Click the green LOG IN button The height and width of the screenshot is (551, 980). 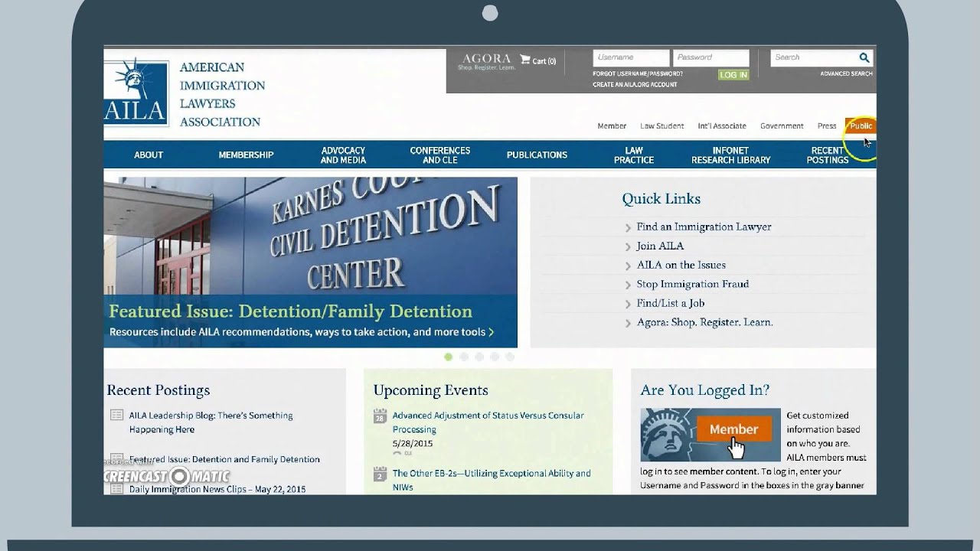coord(733,75)
